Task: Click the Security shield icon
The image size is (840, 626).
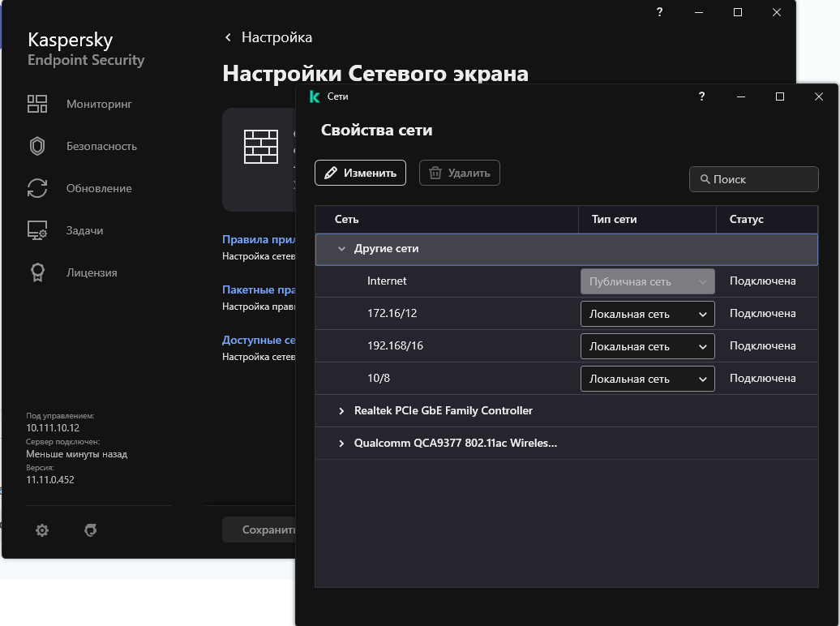Action: point(37,146)
